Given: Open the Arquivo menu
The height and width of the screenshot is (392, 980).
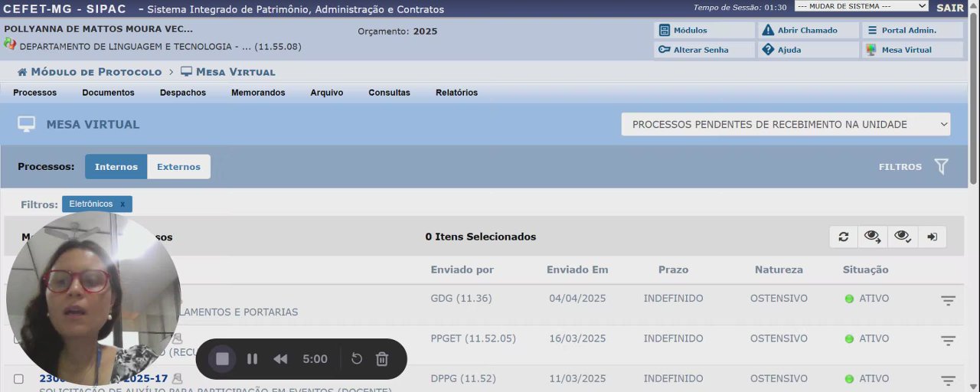Looking at the screenshot, I should pyautogui.click(x=327, y=93).
